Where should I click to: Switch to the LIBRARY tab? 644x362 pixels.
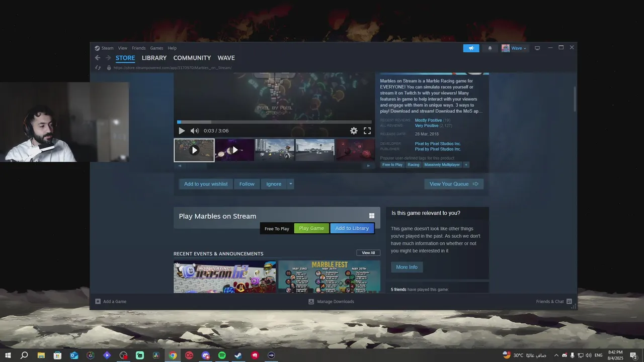154,58
